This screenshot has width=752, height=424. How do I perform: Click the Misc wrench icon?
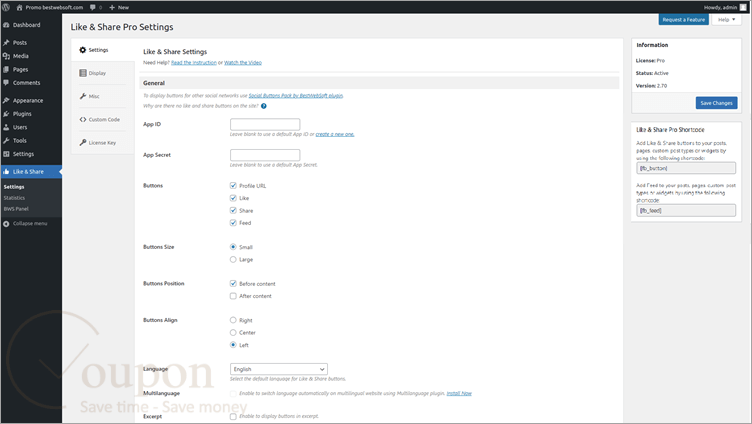tap(82, 96)
